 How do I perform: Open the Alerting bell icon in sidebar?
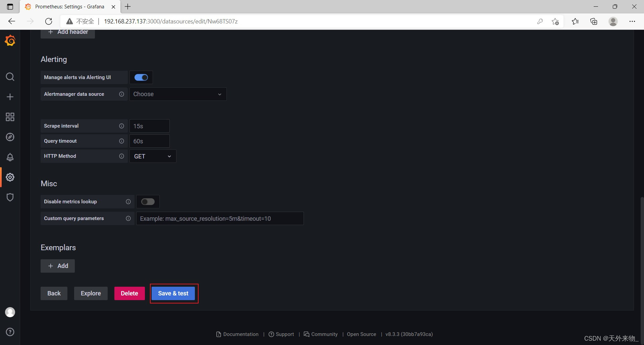point(10,157)
